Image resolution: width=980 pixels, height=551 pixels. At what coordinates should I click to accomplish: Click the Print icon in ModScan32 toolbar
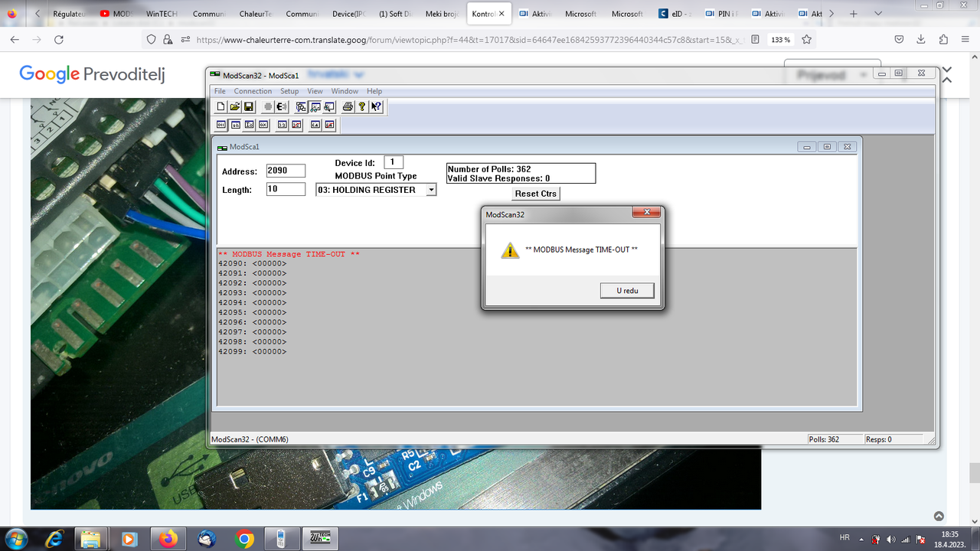[348, 107]
